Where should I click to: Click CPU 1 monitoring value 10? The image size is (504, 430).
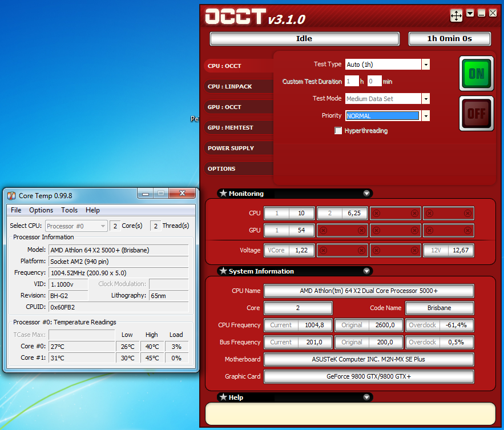tap(301, 213)
